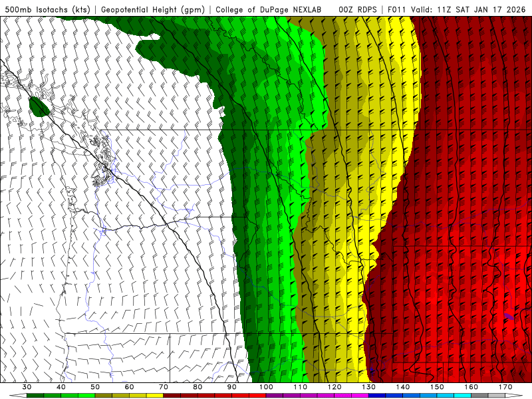Click the '120' label on the color scale
The image size is (532, 399).
[334, 387]
